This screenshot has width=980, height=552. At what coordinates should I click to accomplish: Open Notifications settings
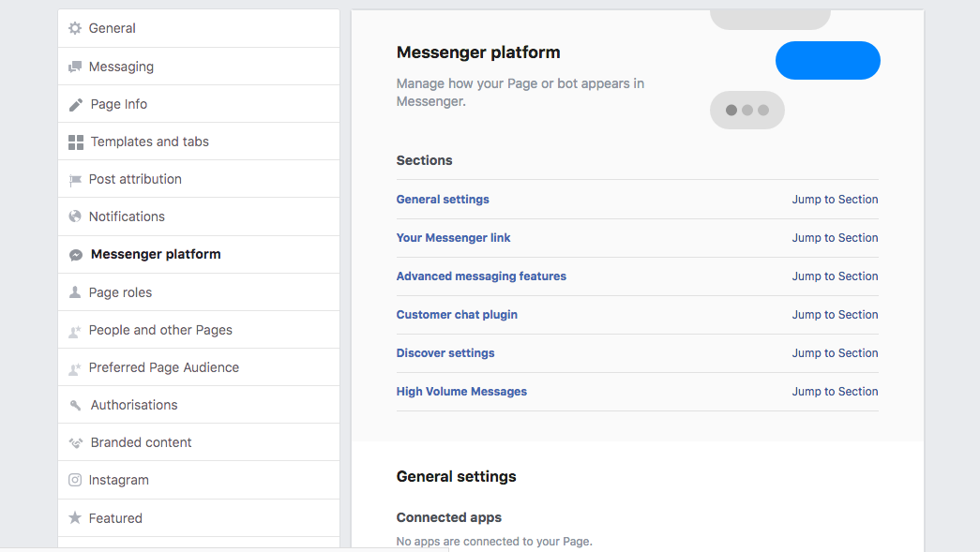[199, 216]
